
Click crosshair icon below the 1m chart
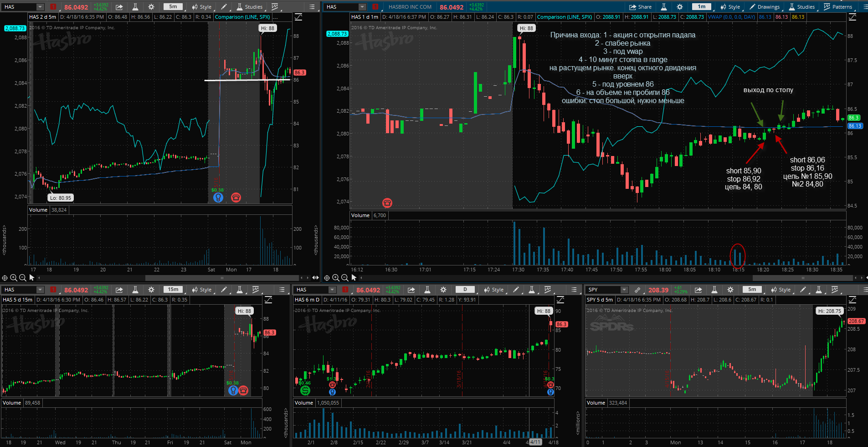[x=327, y=277]
